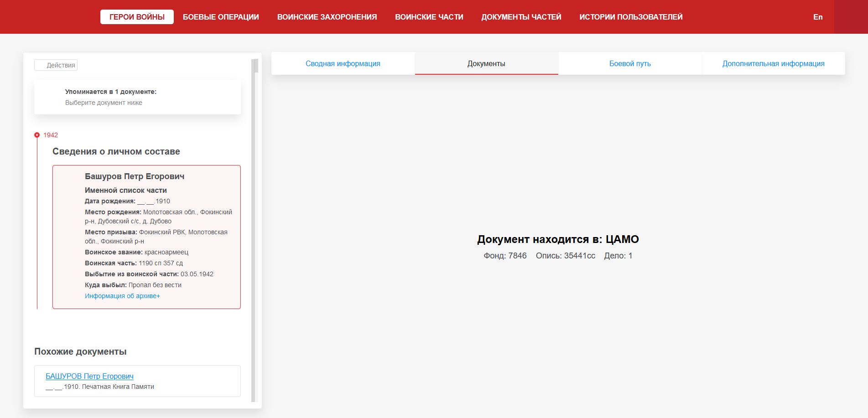The image size is (868, 418).
Task: Open the ГЕРОИ ВОЙНЫ section
Action: coord(137,17)
